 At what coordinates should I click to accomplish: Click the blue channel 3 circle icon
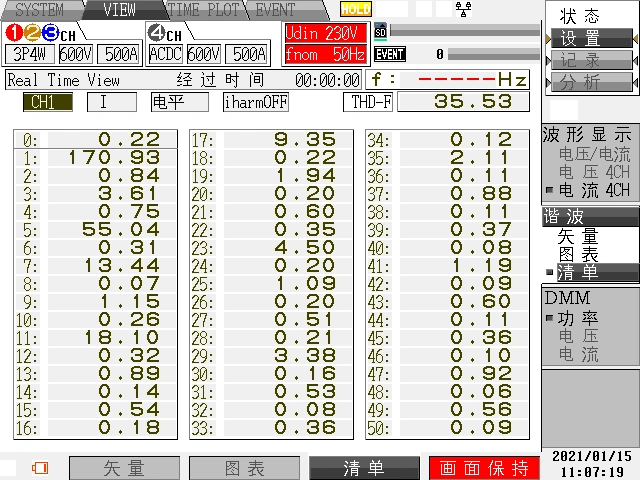tap(51, 33)
